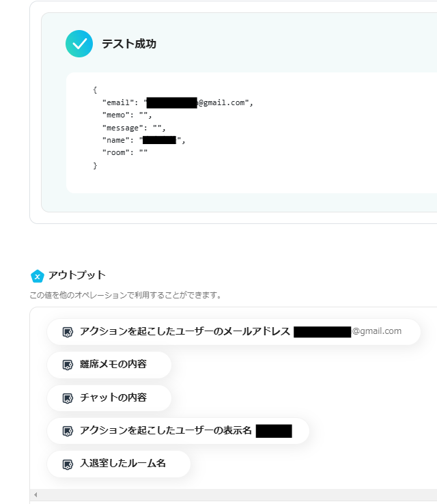
Task: Click the テスト成功 heading text
Action: click(x=129, y=44)
